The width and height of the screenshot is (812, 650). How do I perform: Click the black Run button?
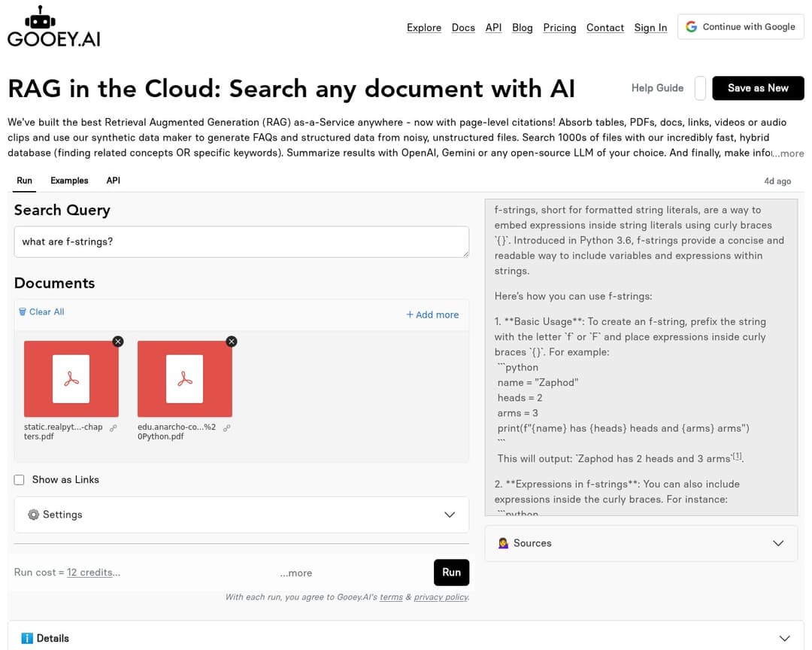coord(451,573)
